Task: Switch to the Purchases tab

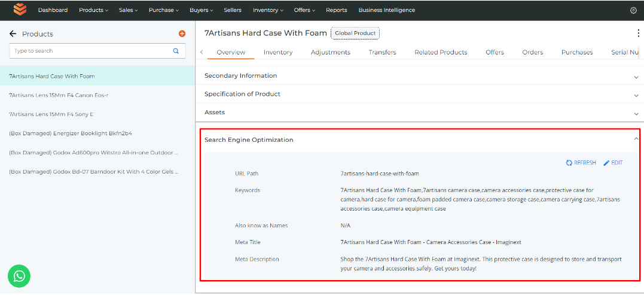Action: pyautogui.click(x=577, y=52)
